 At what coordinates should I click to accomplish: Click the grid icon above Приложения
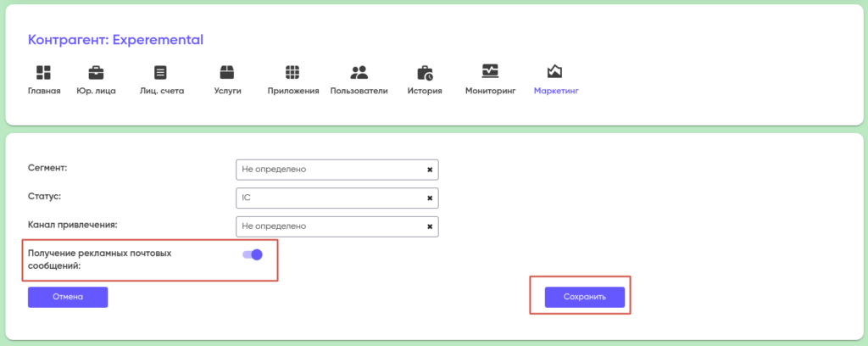pos(292,72)
